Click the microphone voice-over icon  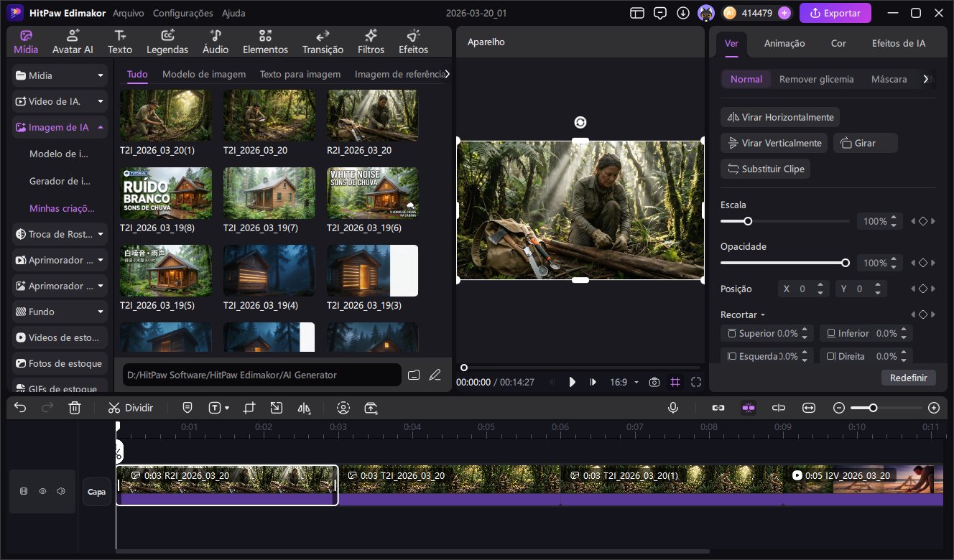pyautogui.click(x=673, y=408)
